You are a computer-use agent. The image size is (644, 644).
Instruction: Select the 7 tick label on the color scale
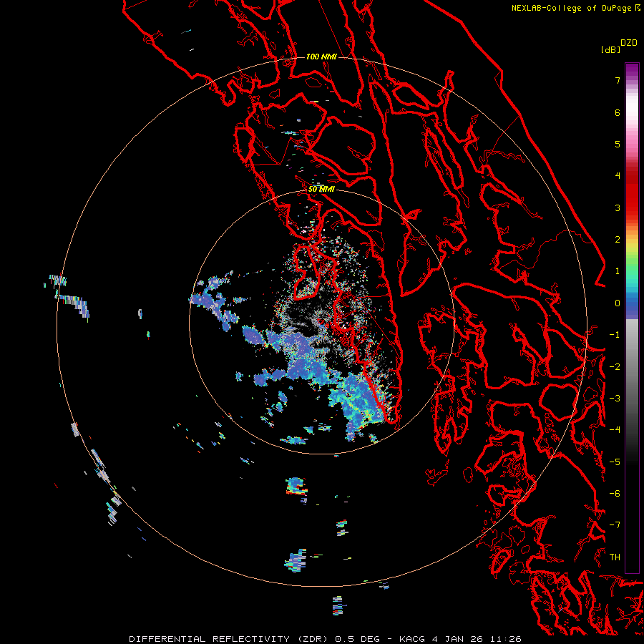pos(618,80)
